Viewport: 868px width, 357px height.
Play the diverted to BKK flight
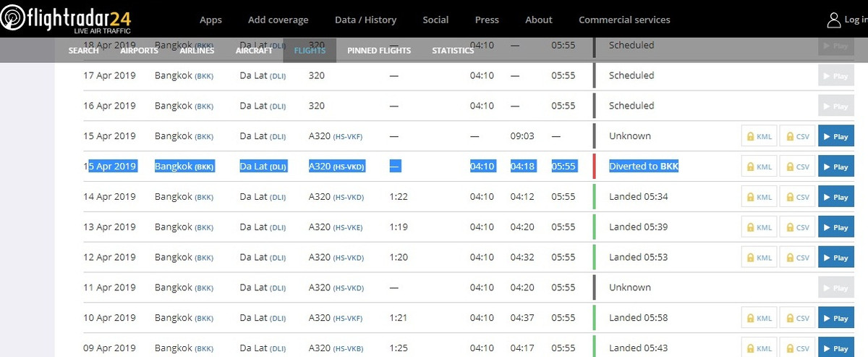835,167
